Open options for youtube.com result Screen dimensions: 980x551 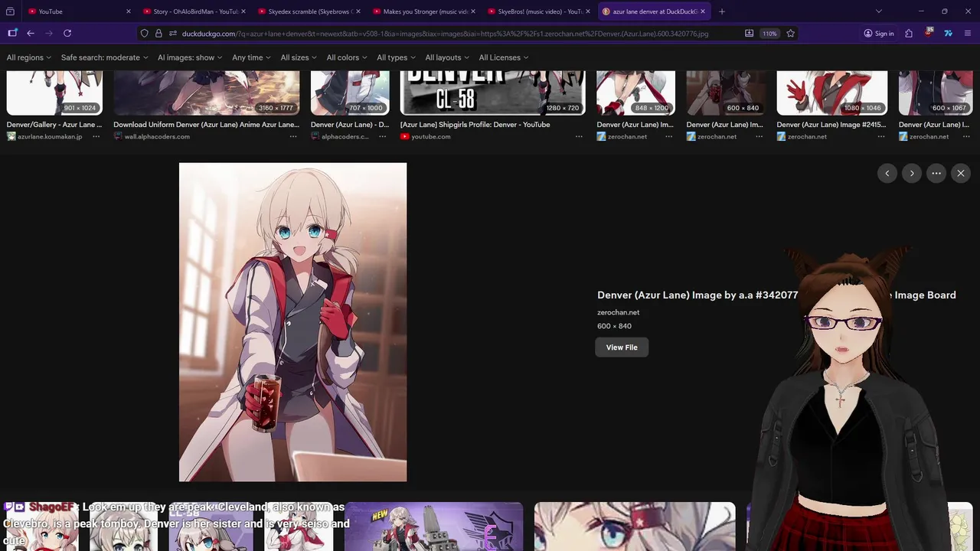coord(580,136)
